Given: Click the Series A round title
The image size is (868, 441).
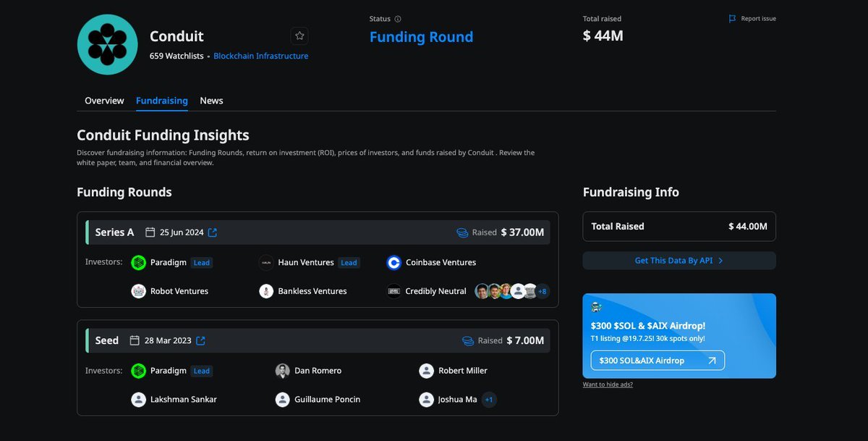Looking at the screenshot, I should 114,232.
